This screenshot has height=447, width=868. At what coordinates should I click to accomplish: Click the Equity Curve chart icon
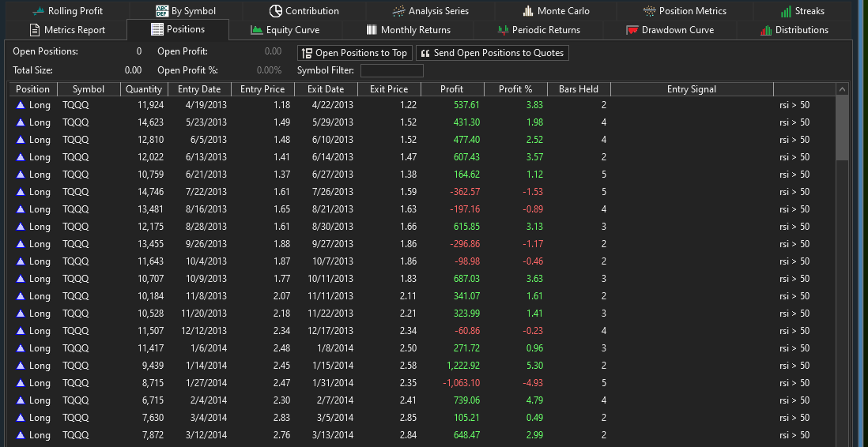point(257,30)
